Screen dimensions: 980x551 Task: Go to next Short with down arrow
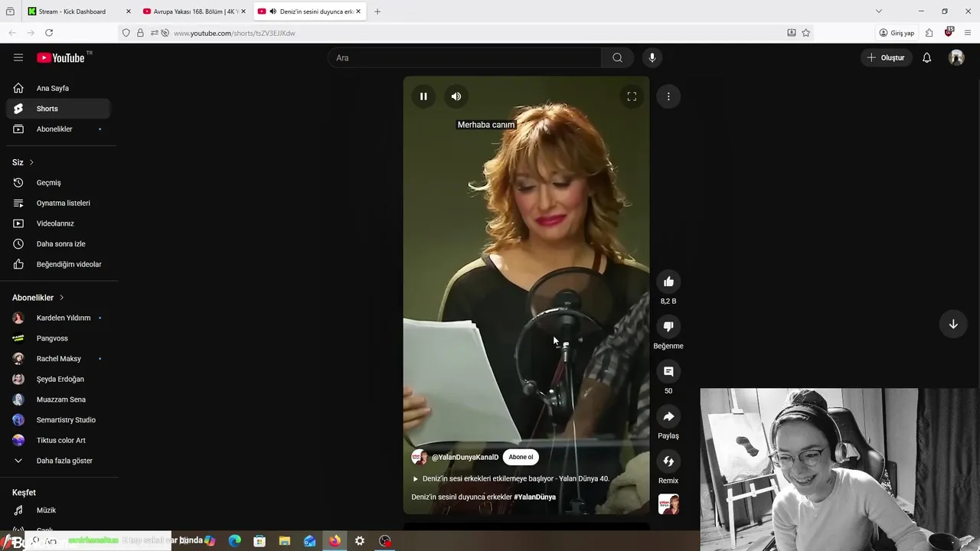[953, 324]
